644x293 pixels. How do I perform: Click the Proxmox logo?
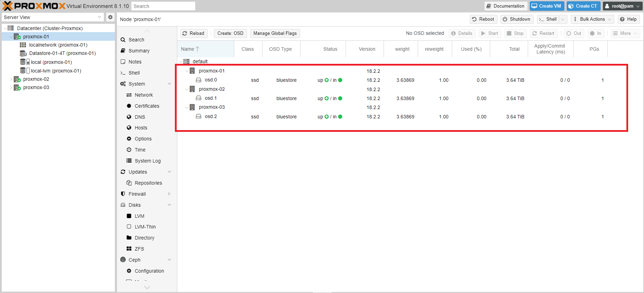[x=34, y=6]
